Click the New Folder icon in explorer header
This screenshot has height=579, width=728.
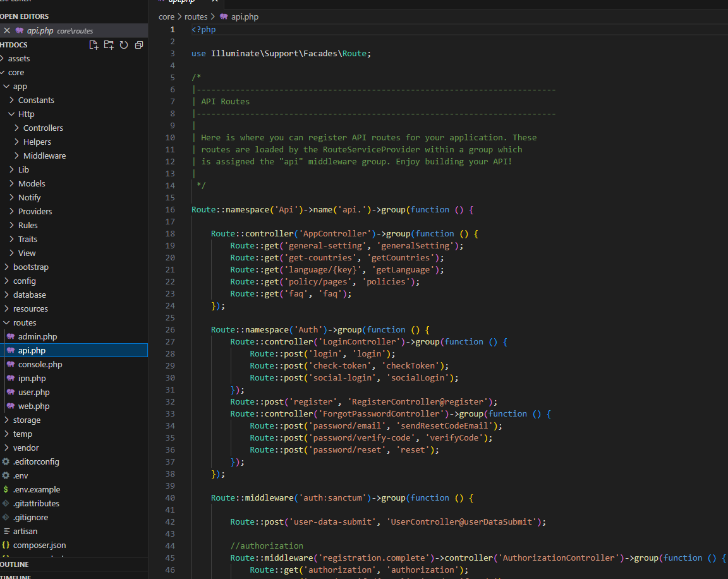(x=109, y=45)
